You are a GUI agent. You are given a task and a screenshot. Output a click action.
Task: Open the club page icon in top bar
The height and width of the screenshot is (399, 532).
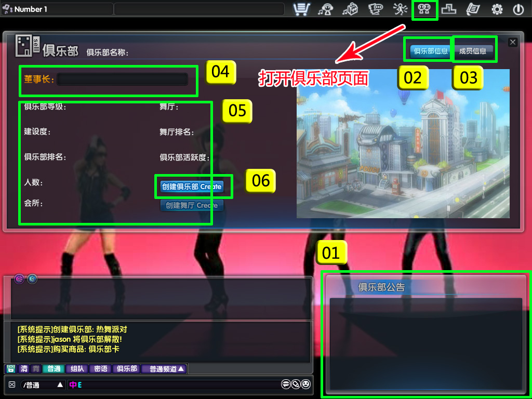click(x=424, y=9)
